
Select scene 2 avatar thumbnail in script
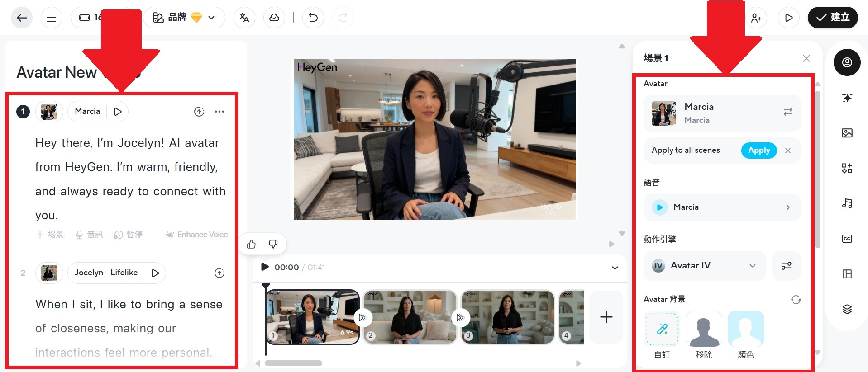coord(49,273)
